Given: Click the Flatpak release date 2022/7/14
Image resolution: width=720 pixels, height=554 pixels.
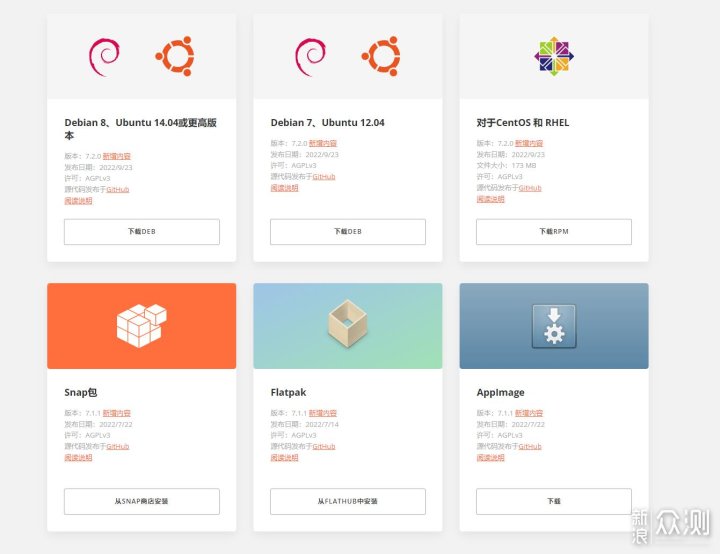Looking at the screenshot, I should (322, 424).
